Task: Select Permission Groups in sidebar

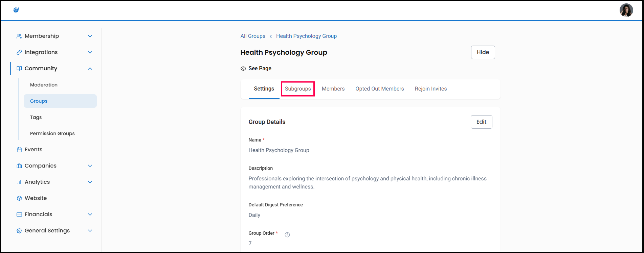Action: [x=52, y=133]
